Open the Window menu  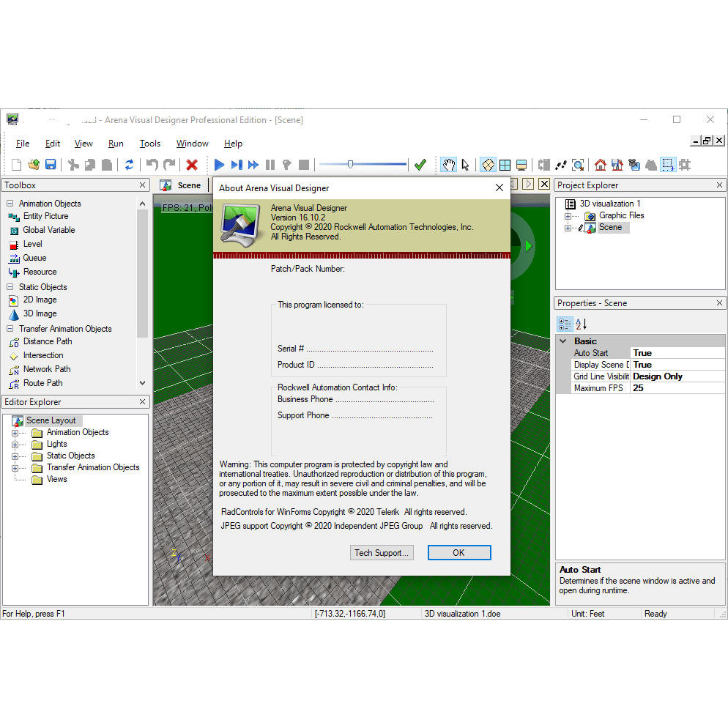192,144
